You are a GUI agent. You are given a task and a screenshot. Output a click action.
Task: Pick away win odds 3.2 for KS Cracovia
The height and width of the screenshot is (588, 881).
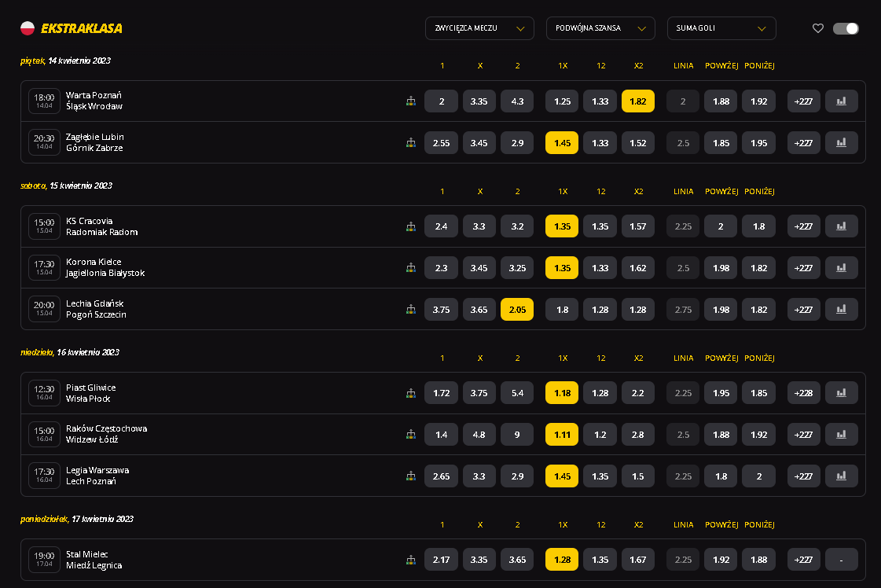[517, 226]
